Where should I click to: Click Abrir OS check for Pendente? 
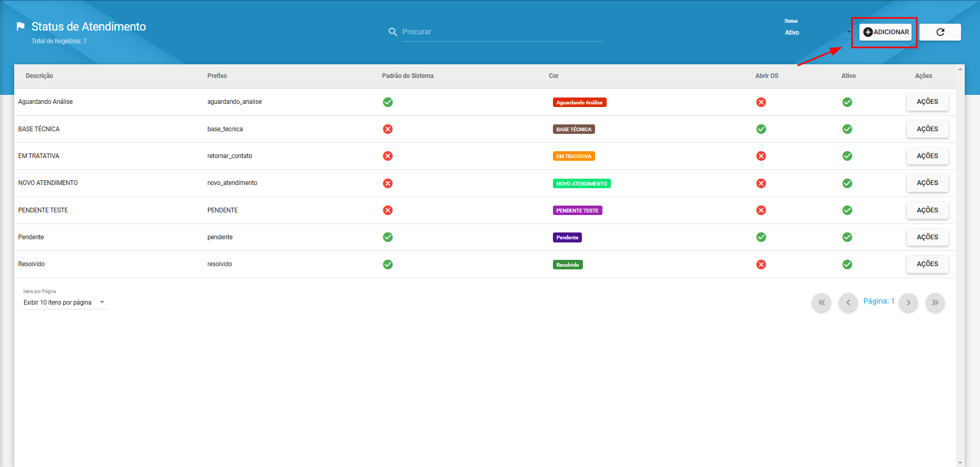(761, 237)
